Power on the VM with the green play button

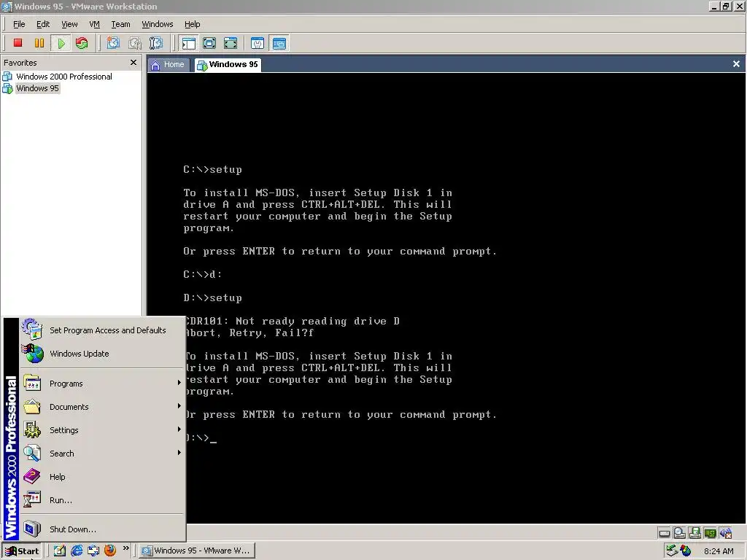61,43
